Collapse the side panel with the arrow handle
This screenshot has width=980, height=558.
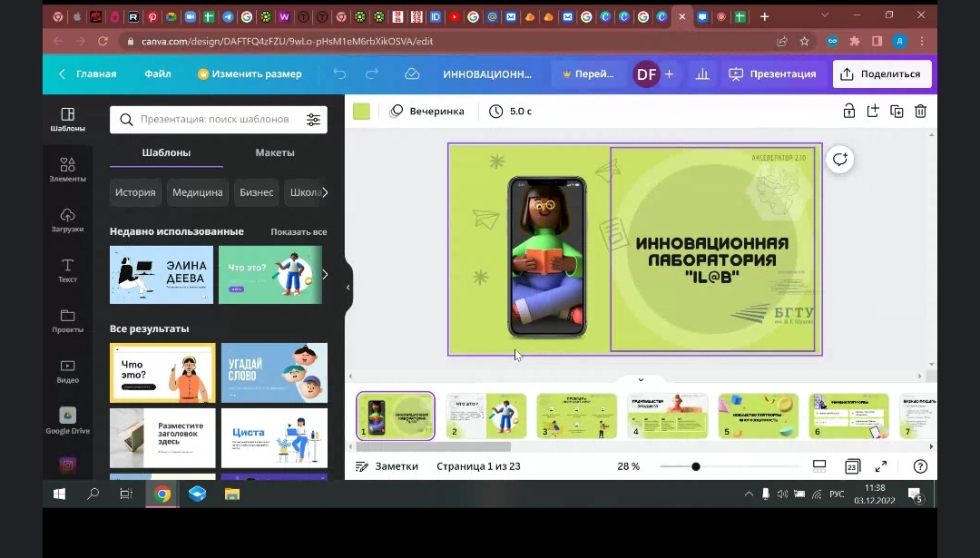pos(348,288)
